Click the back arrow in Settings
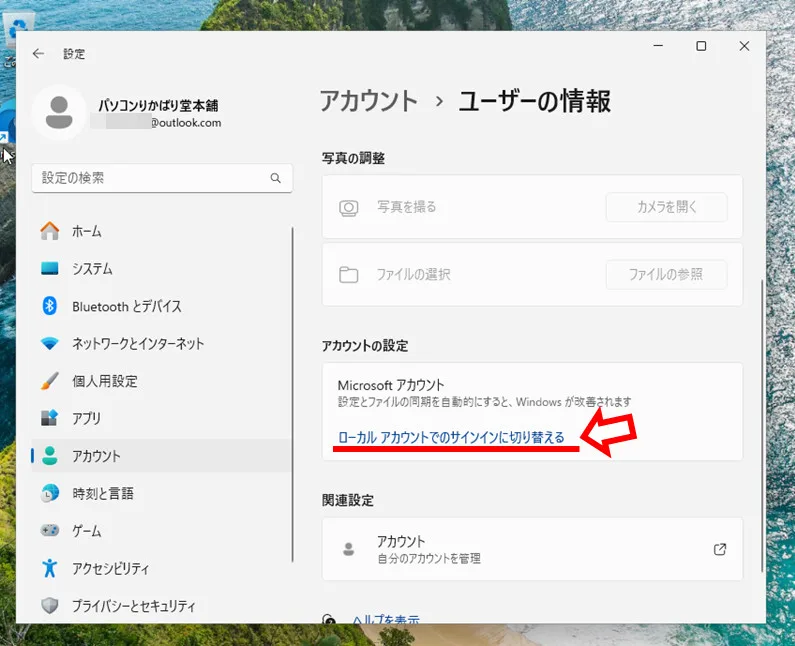Screen dimensions: 795x646 [x=38, y=53]
